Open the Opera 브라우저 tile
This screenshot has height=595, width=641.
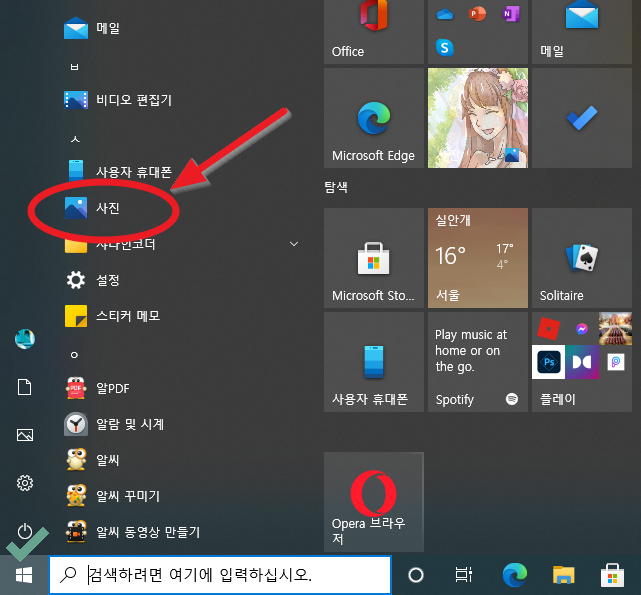click(x=374, y=502)
